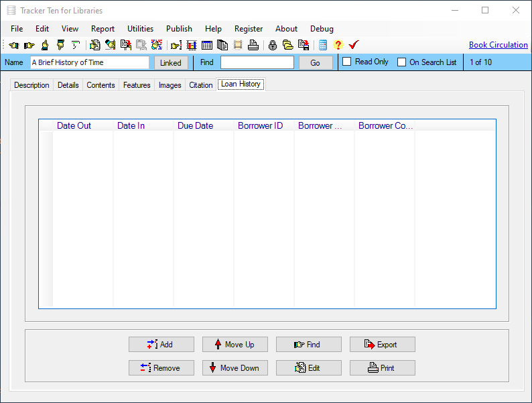Click the yellow question mark help icon
The image size is (532, 403).
(338, 45)
